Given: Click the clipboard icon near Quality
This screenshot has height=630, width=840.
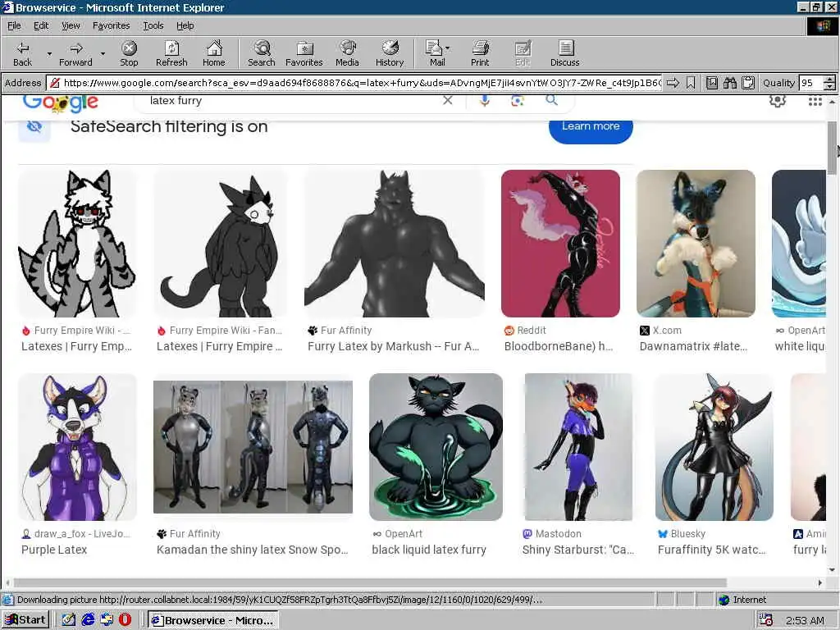Looking at the screenshot, I should (748, 83).
